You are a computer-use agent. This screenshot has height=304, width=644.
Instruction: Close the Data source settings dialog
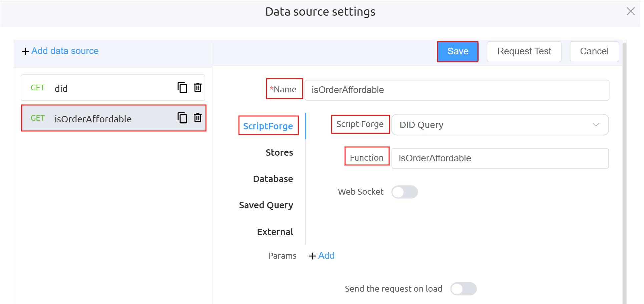[x=630, y=11]
